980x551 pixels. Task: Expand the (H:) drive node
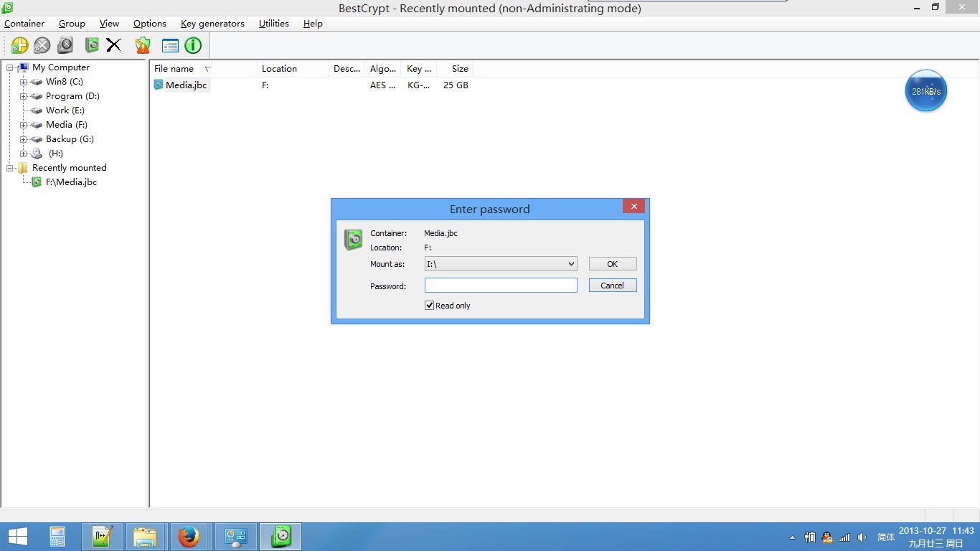(x=23, y=154)
